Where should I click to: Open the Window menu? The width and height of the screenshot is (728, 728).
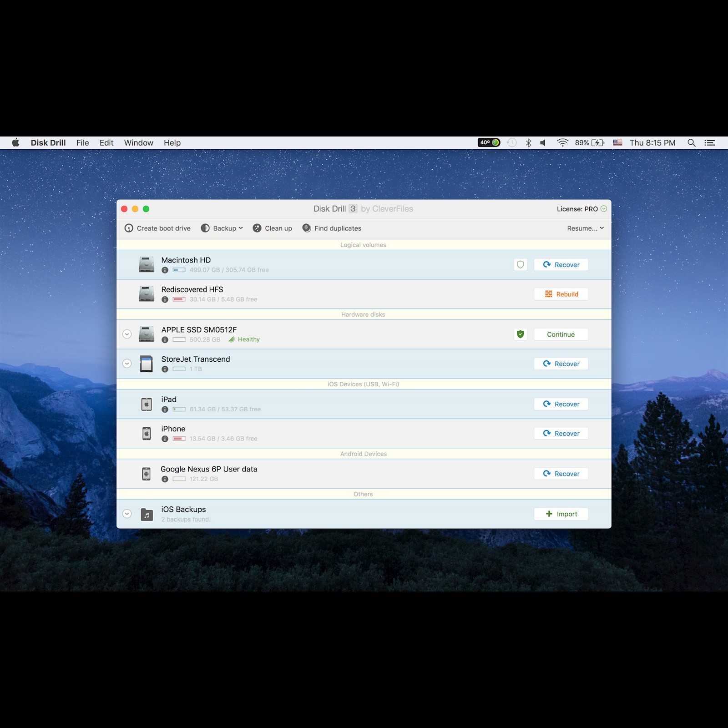[139, 142]
